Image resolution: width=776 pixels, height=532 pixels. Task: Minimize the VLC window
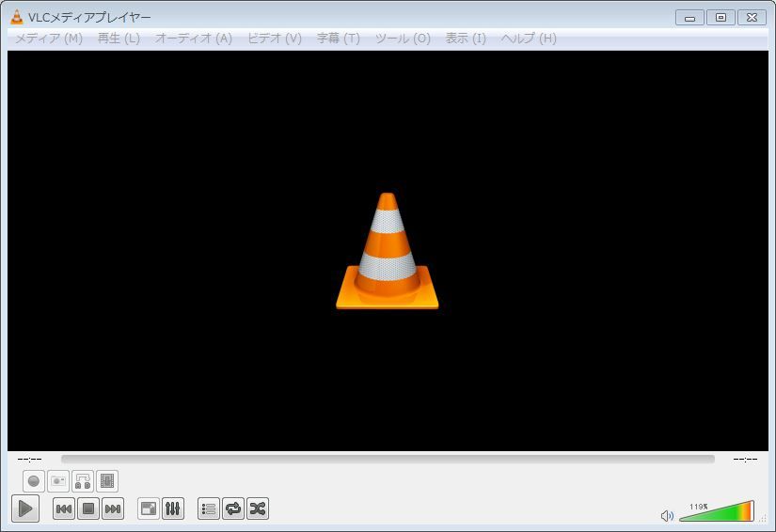point(689,18)
